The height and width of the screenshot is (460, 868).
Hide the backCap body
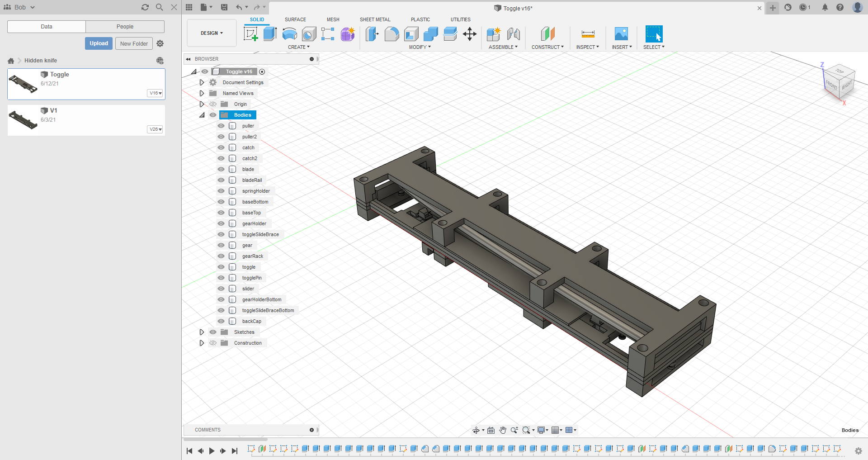tap(221, 321)
